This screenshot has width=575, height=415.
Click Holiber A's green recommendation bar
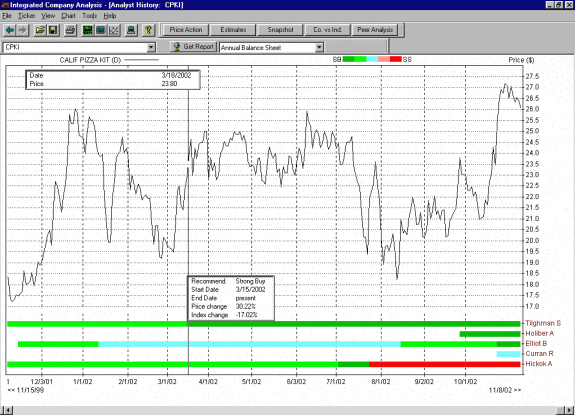tap(490, 334)
